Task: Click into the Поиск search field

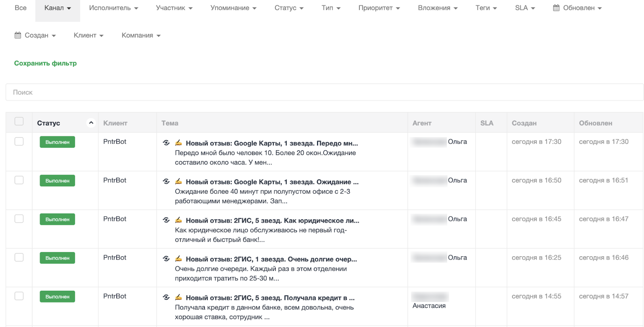Action: tap(324, 92)
